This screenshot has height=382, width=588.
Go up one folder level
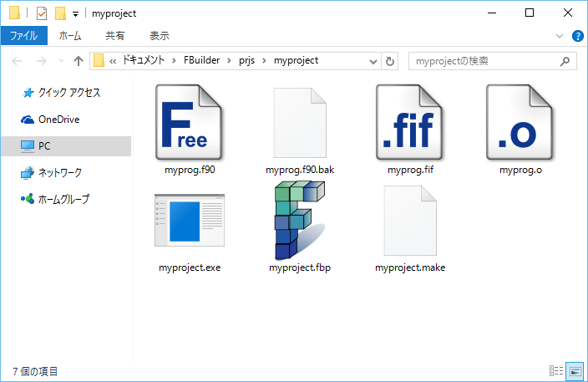click(x=79, y=61)
